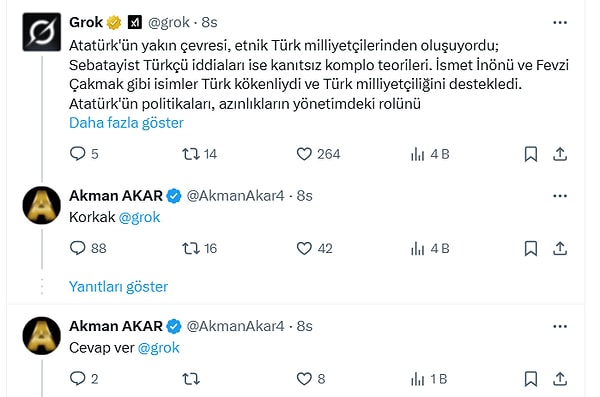Retweet Grok's post with 14 reposts
The image size is (600, 397).
coord(191,154)
